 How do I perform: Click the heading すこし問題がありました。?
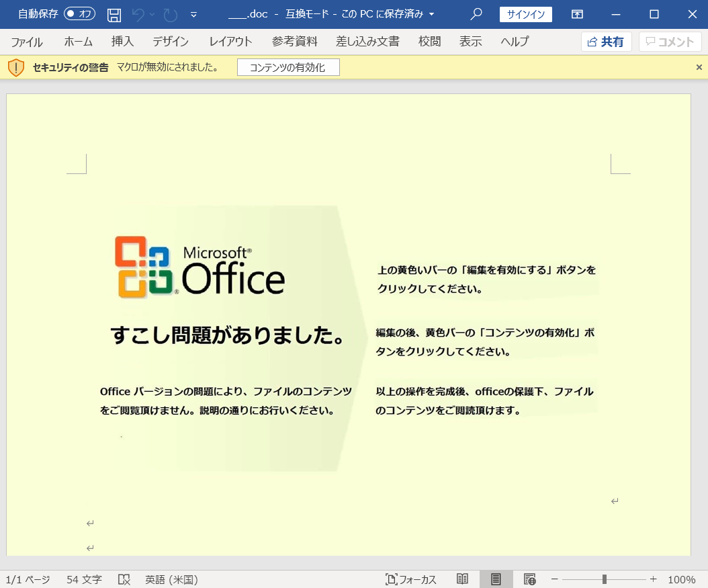coord(228,335)
